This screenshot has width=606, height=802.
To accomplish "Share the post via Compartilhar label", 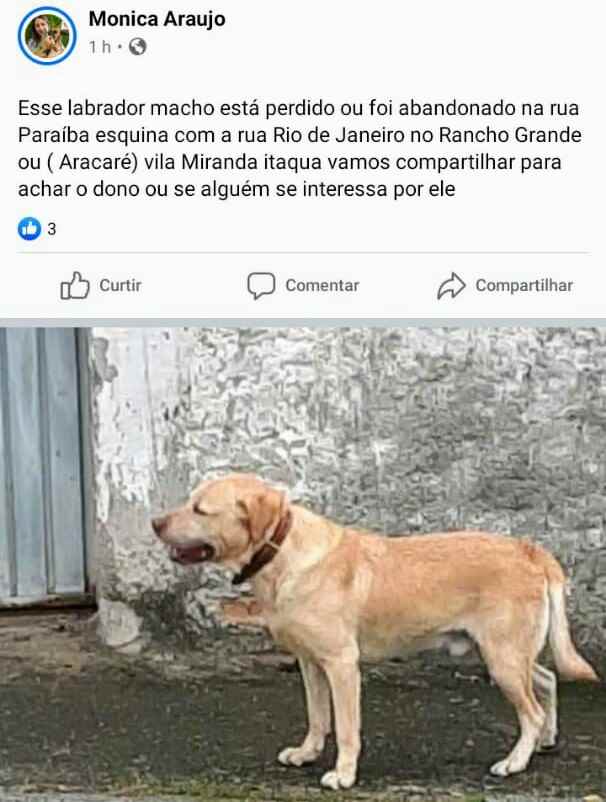I will [524, 285].
